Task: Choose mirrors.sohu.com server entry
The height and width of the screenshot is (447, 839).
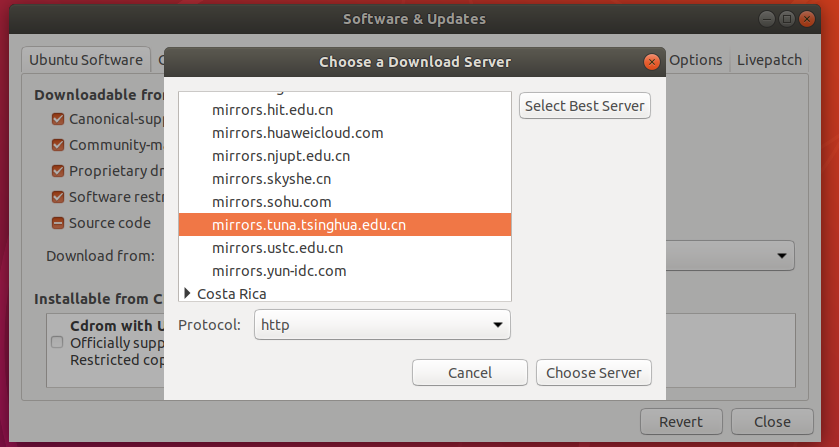Action: 271,202
